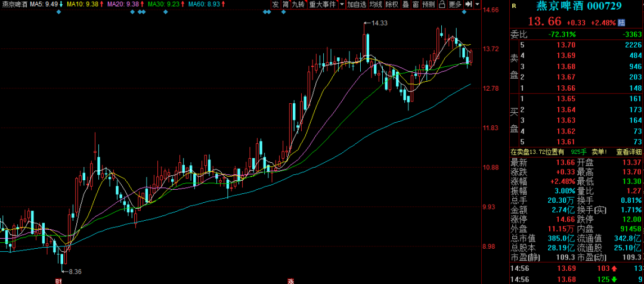Enable the 九转 indicator
The image size is (644, 284).
[298, 5]
